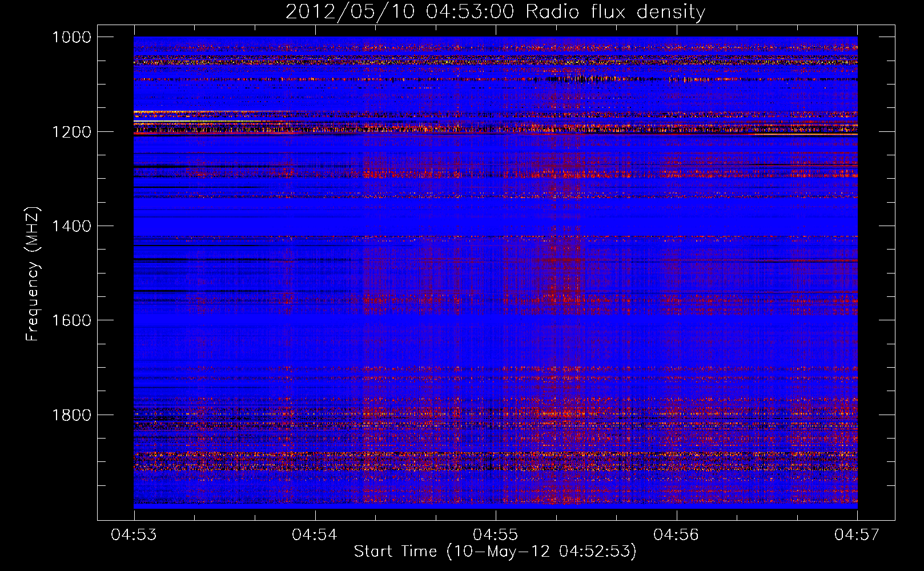Select the 04:57 time tick label
This screenshot has height=571, width=924.
[857, 534]
